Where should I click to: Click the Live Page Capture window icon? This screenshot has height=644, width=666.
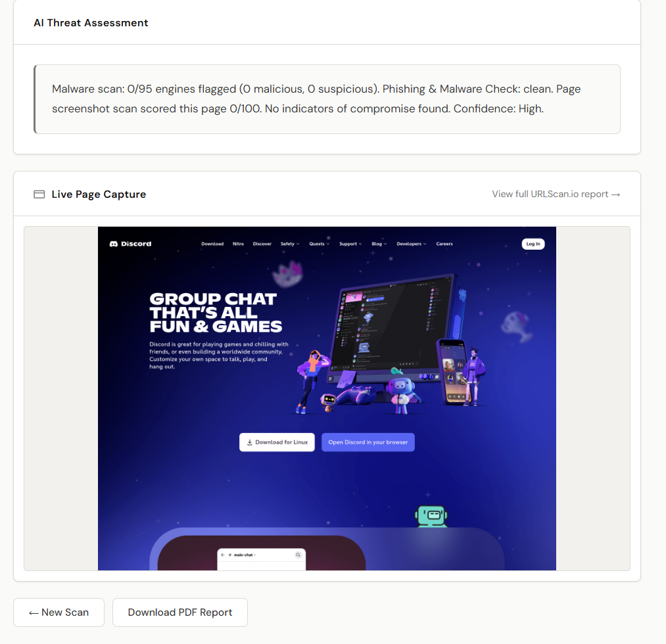pyautogui.click(x=39, y=195)
